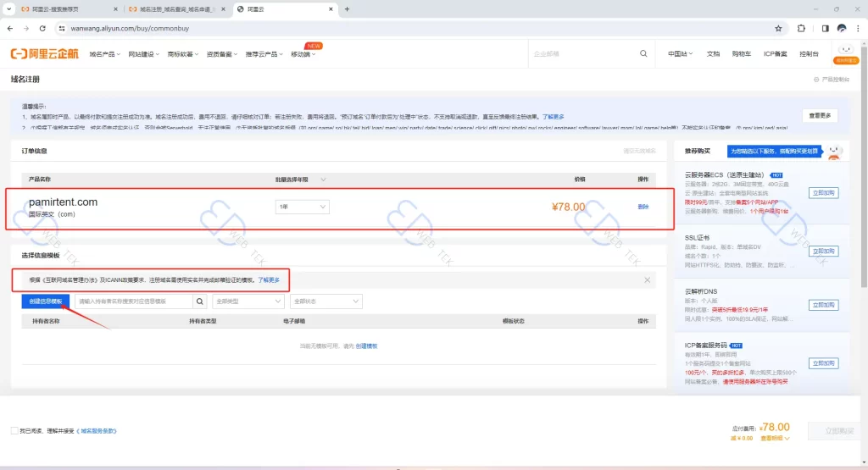
Task: Switch to the 域名注册 browser tab
Action: coord(176,8)
